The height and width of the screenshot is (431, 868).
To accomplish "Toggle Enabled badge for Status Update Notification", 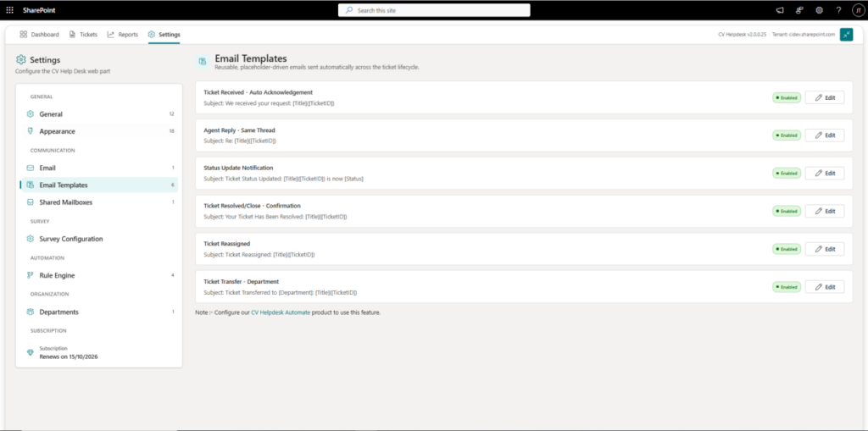I will click(787, 174).
